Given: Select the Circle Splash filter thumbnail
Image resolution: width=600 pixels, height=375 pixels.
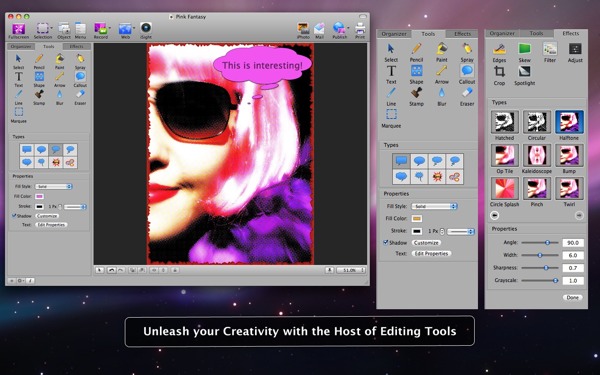Looking at the screenshot, I should click(504, 189).
